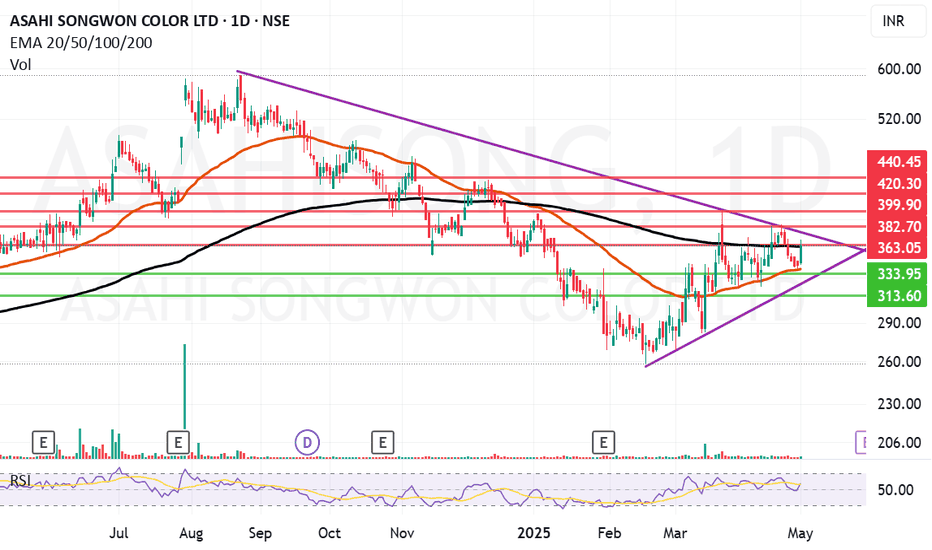Select the lower ascending purple trendline
The height and width of the screenshot is (550, 932).
755,309
